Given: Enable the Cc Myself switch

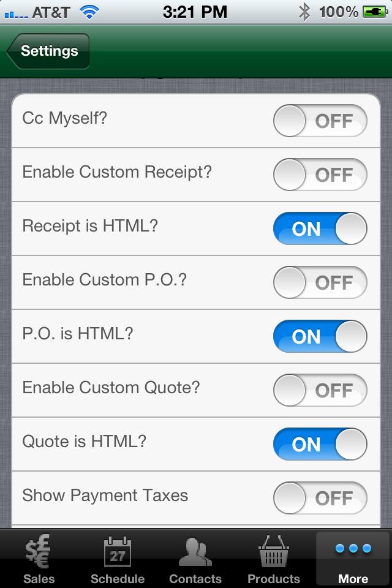Looking at the screenshot, I should coord(320,121).
